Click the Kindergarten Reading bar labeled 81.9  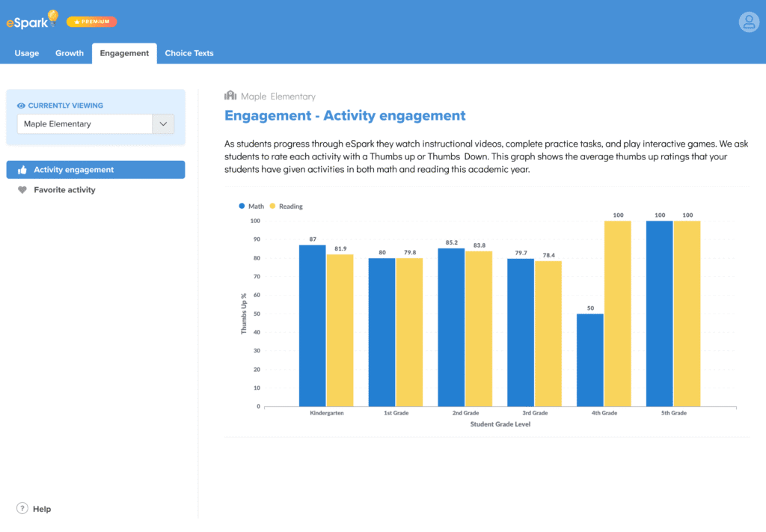(340, 329)
